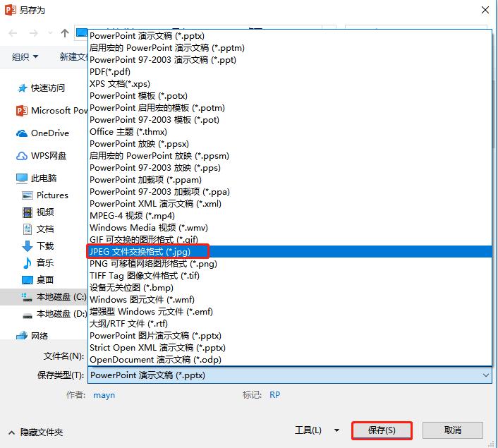Choose PowerPoint 加载项 (*.ppam)
The width and height of the screenshot is (498, 448).
(x=290, y=180)
